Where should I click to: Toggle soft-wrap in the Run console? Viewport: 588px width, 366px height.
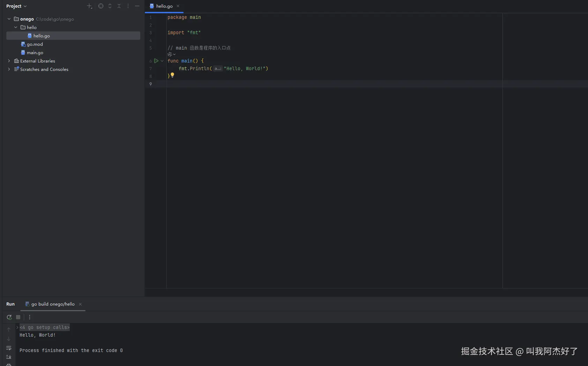coord(9,348)
